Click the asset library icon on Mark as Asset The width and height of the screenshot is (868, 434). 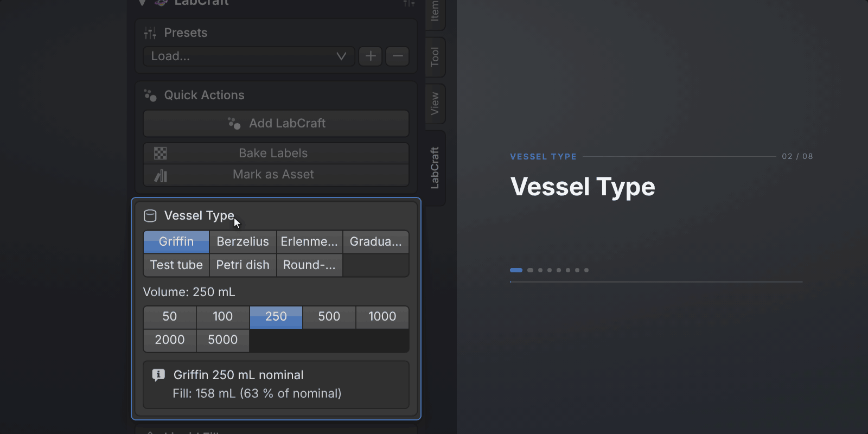pyautogui.click(x=161, y=175)
